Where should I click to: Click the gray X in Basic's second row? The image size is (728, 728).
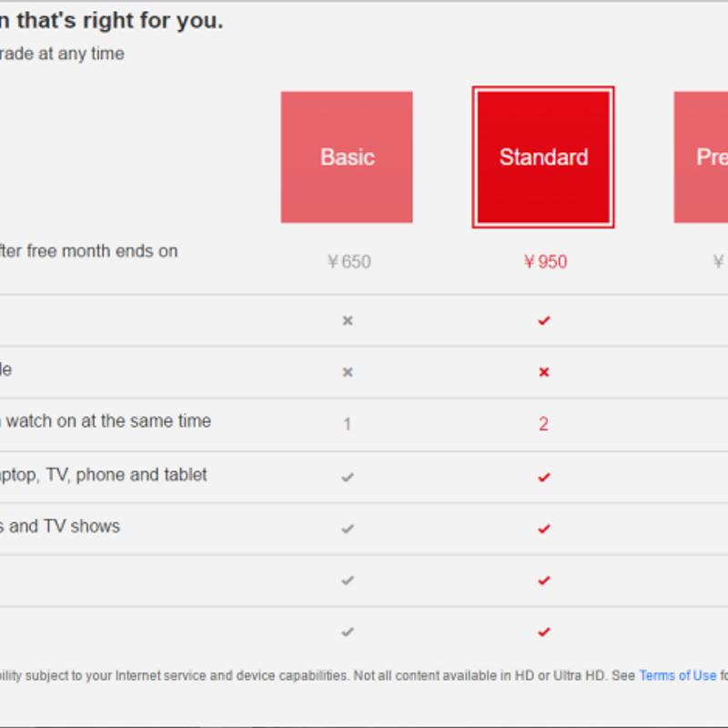pyautogui.click(x=348, y=372)
